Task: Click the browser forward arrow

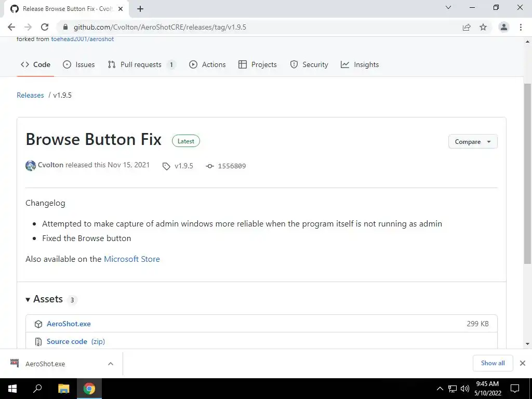Action: pyautogui.click(x=28, y=27)
